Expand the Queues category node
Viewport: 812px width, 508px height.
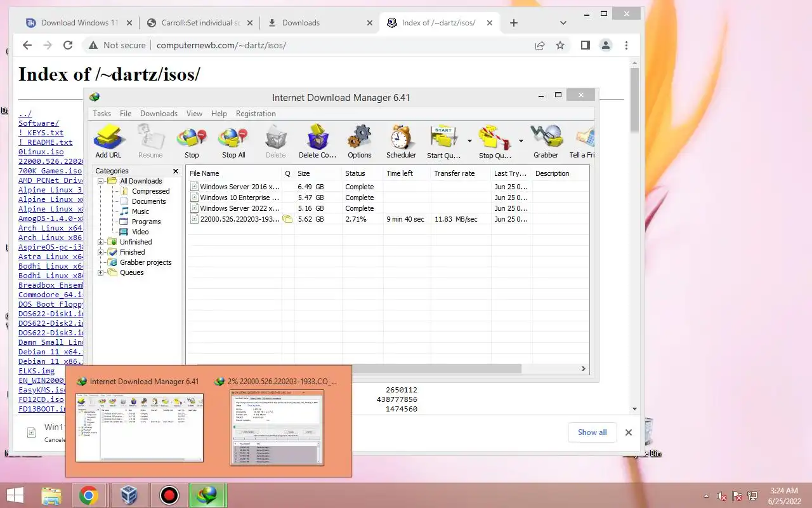tap(101, 272)
